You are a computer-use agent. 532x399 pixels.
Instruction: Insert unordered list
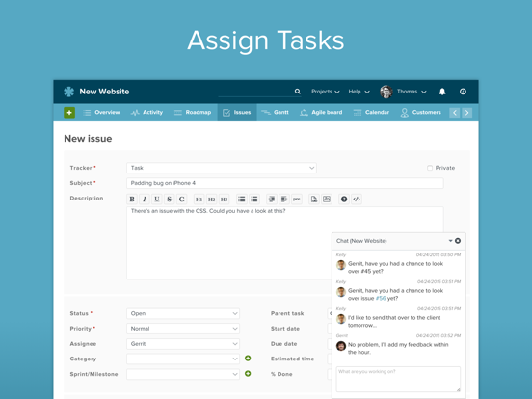click(242, 199)
